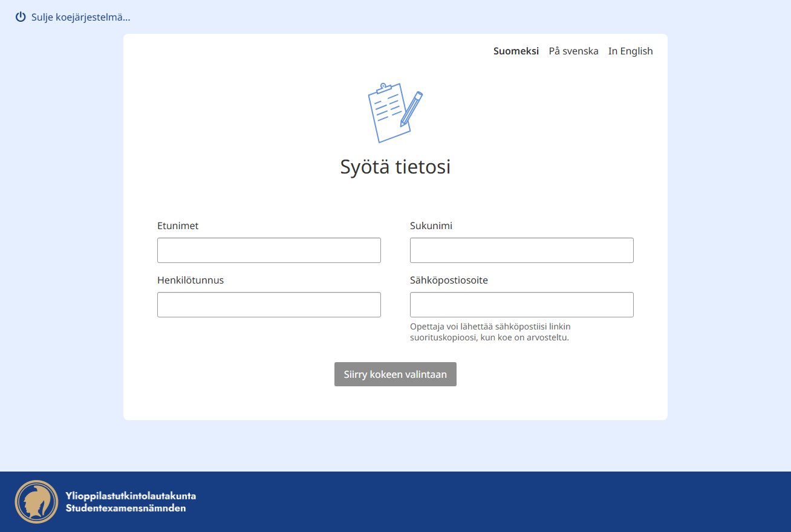Focus the Etunimet input field
The height and width of the screenshot is (532, 791).
(269, 250)
